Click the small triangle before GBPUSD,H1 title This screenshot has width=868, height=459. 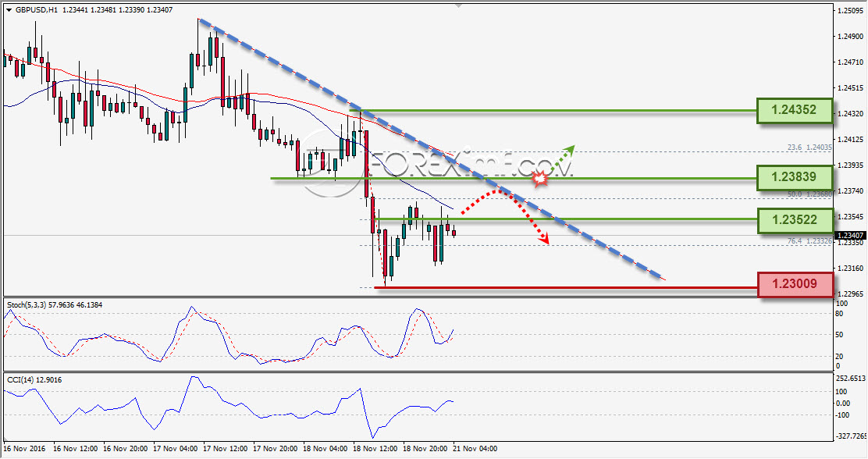coord(9,10)
